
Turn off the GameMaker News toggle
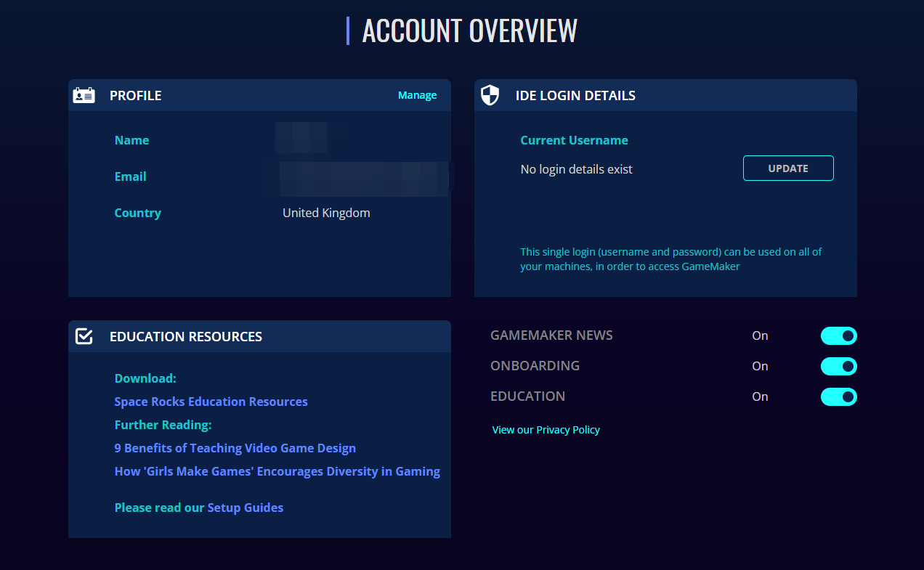click(838, 335)
